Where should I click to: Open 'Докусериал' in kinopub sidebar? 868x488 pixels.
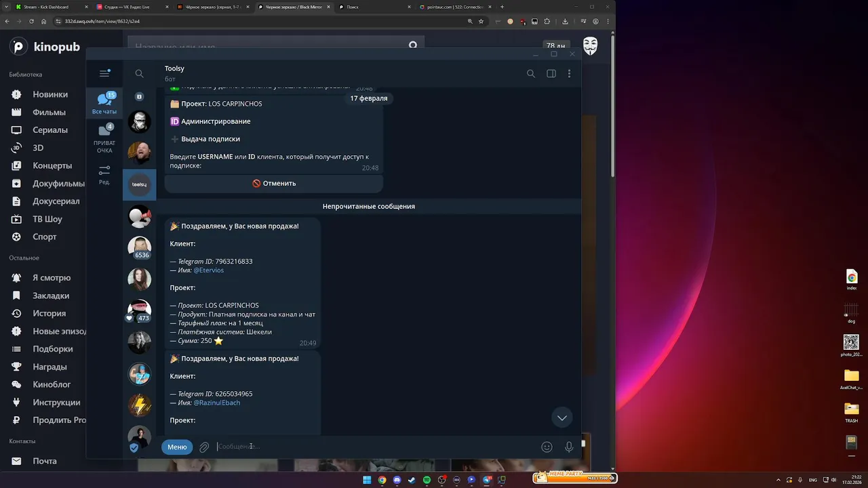tap(56, 201)
